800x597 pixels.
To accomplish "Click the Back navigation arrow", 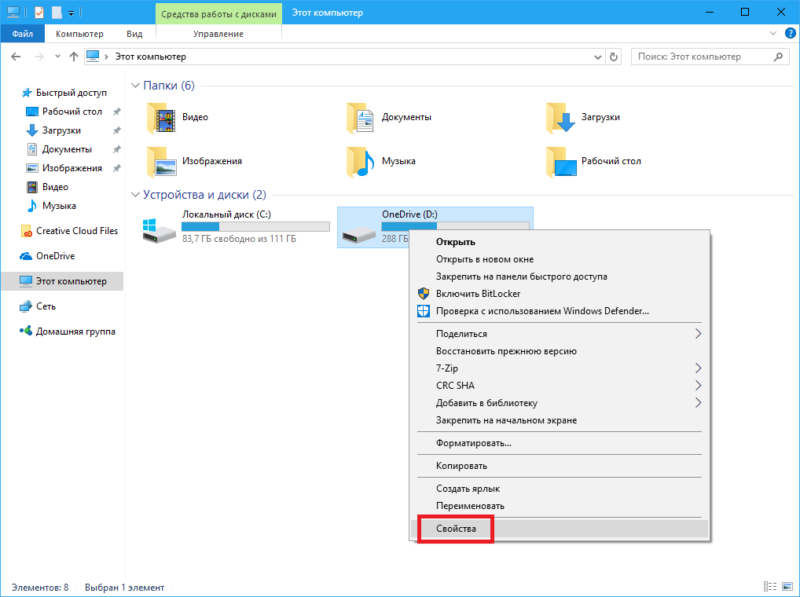I will [16, 57].
